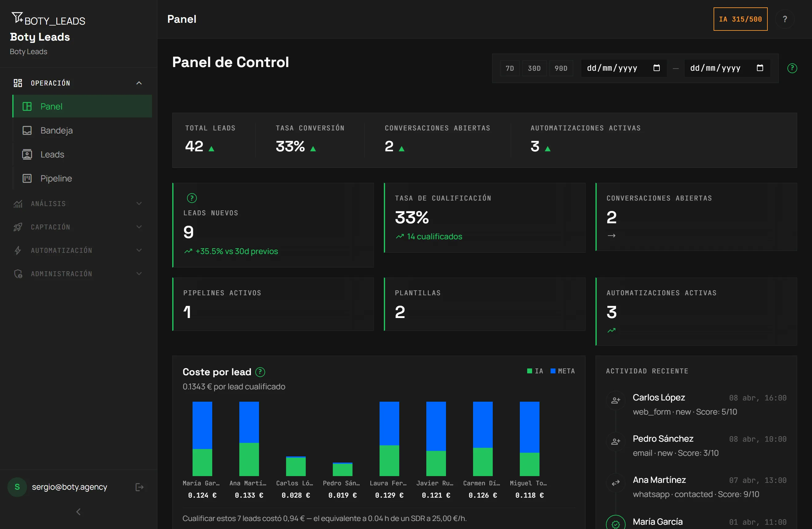Click the end date input field

727,68
